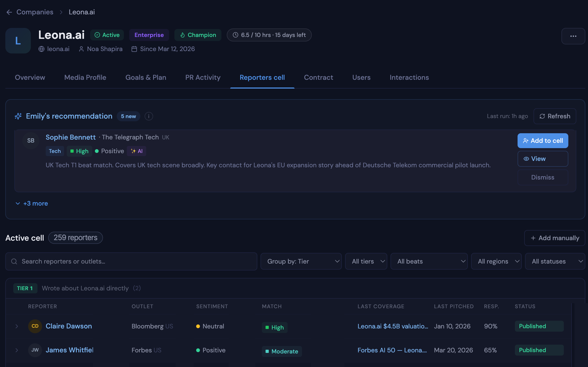Screen dimensions: 588x367
Task: Open Sophie Bennett's profile link
Action: coord(70,137)
